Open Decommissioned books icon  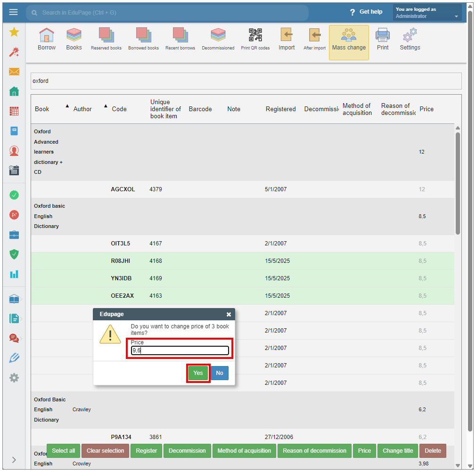pyautogui.click(x=218, y=39)
